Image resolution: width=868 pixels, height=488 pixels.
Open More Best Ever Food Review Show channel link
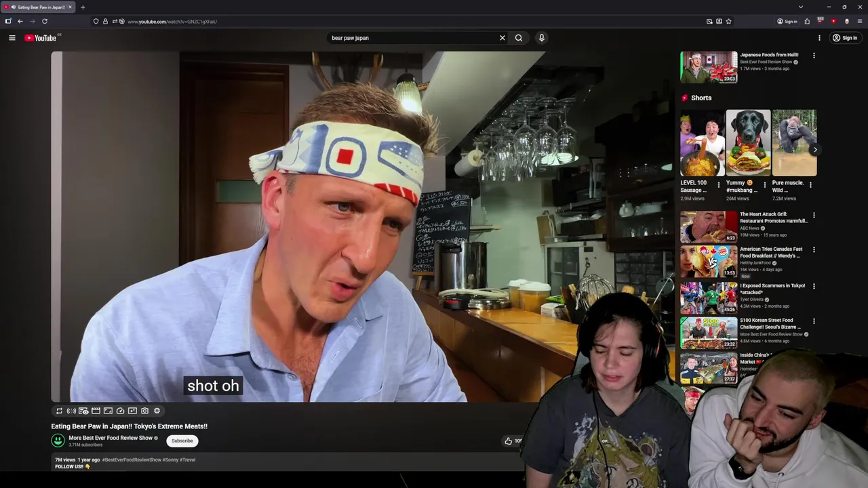[111, 438]
